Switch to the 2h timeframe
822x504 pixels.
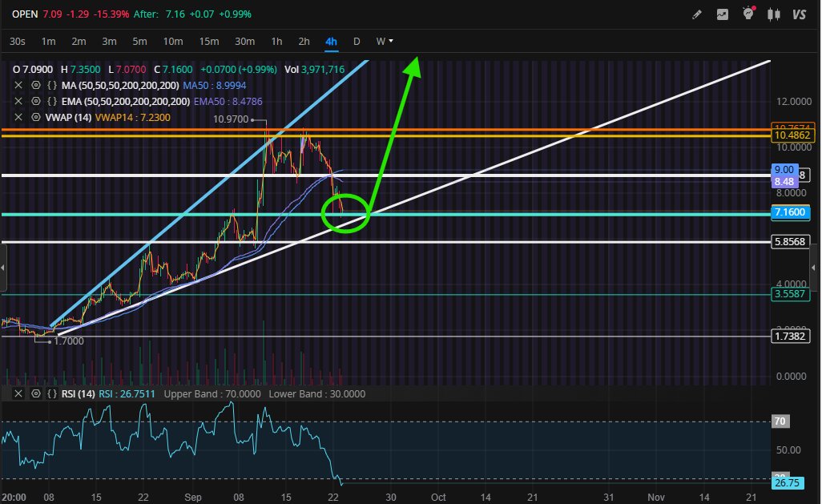(304, 42)
